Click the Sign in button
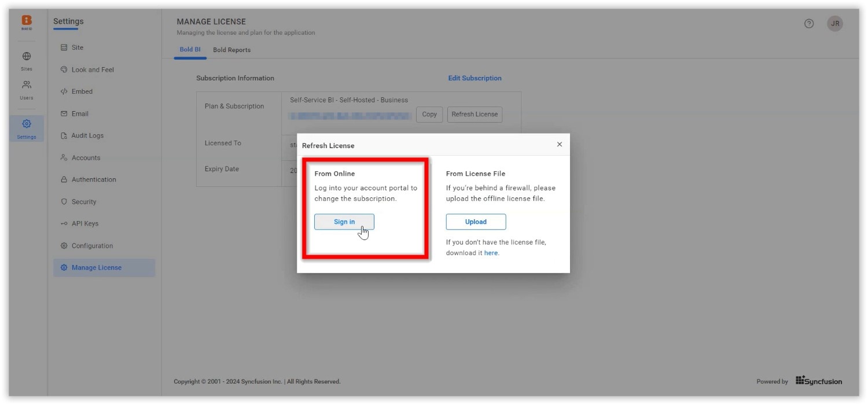 click(344, 222)
